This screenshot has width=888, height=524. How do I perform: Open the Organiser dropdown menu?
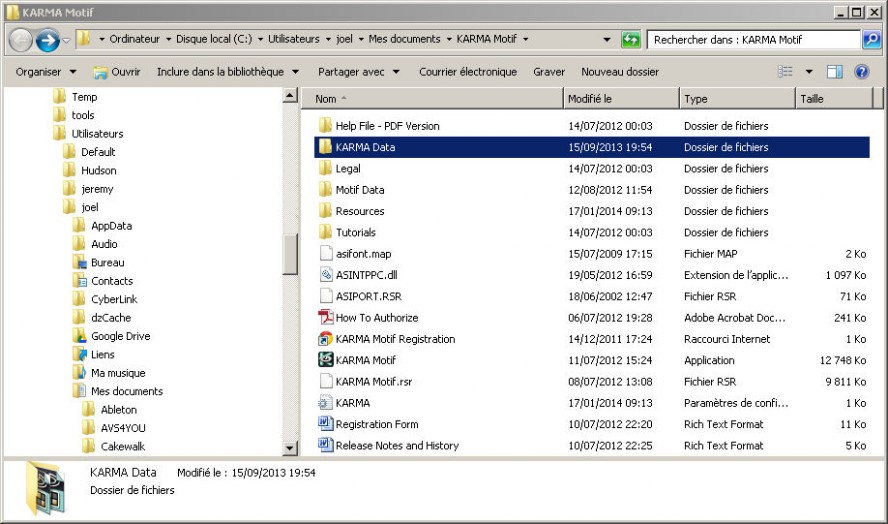point(46,72)
